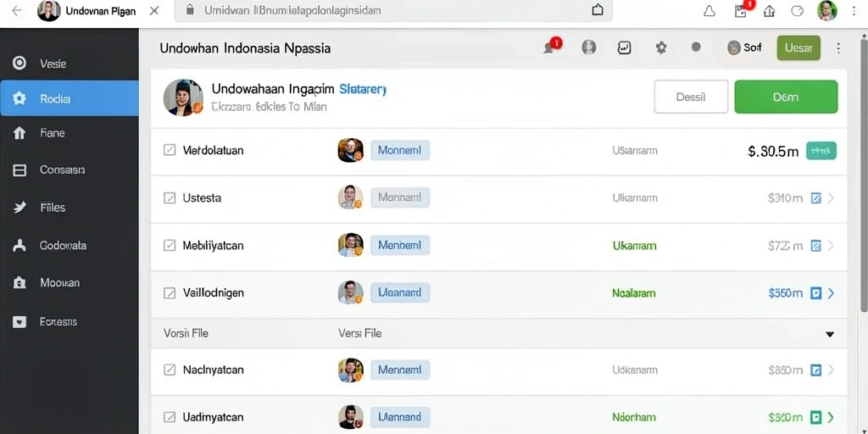Click the blue icon in Vaillodnigen row
This screenshot has width=868, height=434.
(815, 293)
